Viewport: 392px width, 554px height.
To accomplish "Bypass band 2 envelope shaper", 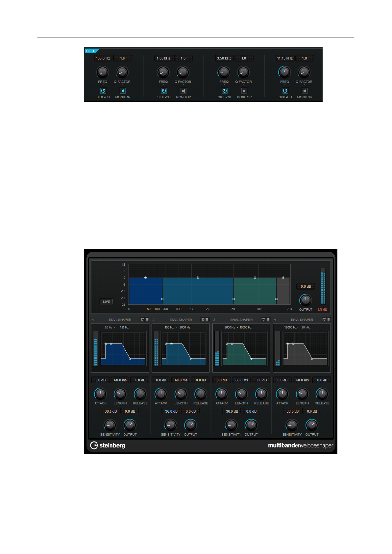I will point(203,320).
